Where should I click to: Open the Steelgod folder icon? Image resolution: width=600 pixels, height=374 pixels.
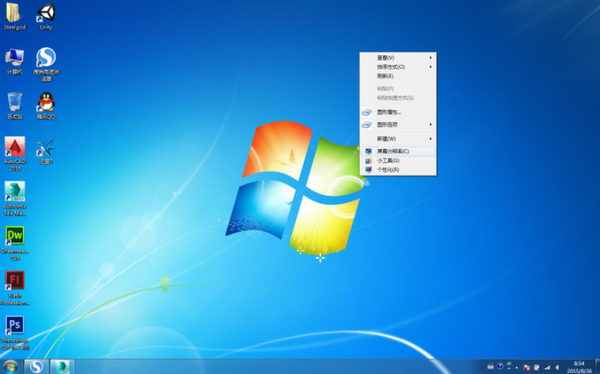pos(15,16)
